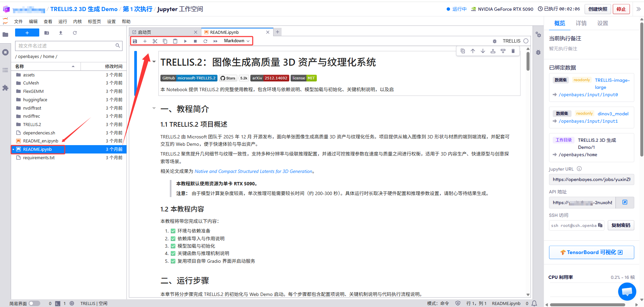The height and width of the screenshot is (307, 644).
Task: Open the GitHub microsoft-TRELLIS.2 badge
Action: click(x=189, y=78)
